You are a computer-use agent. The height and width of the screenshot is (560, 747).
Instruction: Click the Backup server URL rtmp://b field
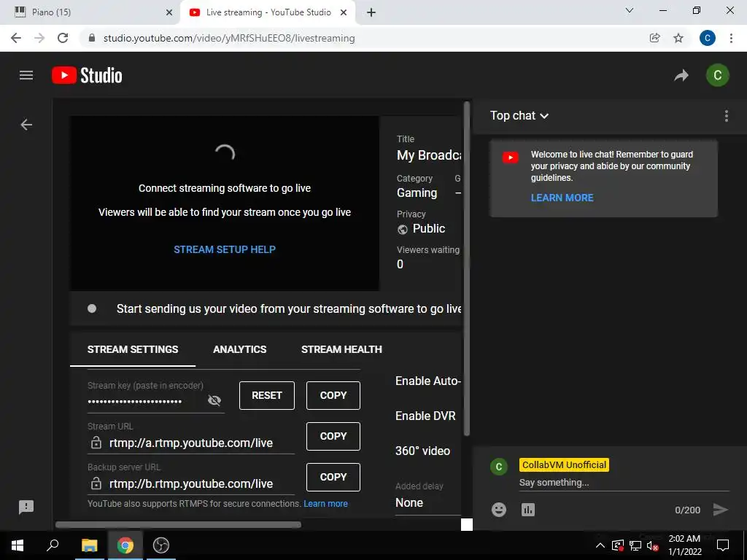tap(191, 484)
